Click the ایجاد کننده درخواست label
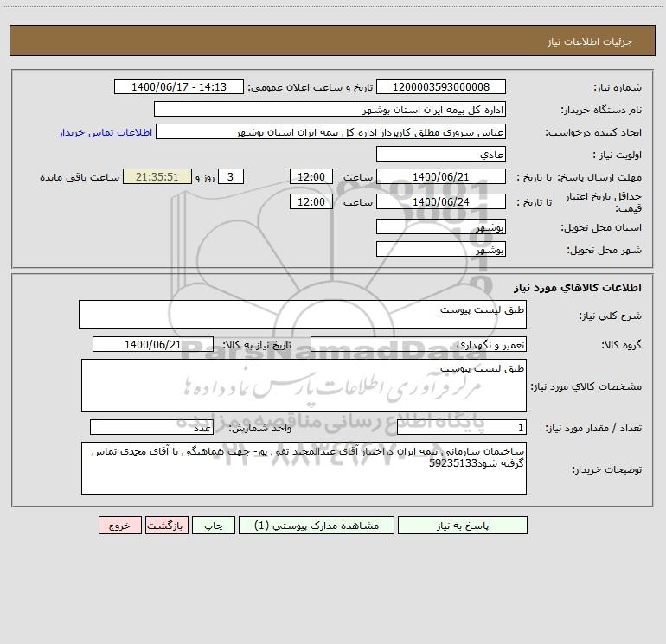Viewport: 666px width, 644px height. click(x=594, y=132)
